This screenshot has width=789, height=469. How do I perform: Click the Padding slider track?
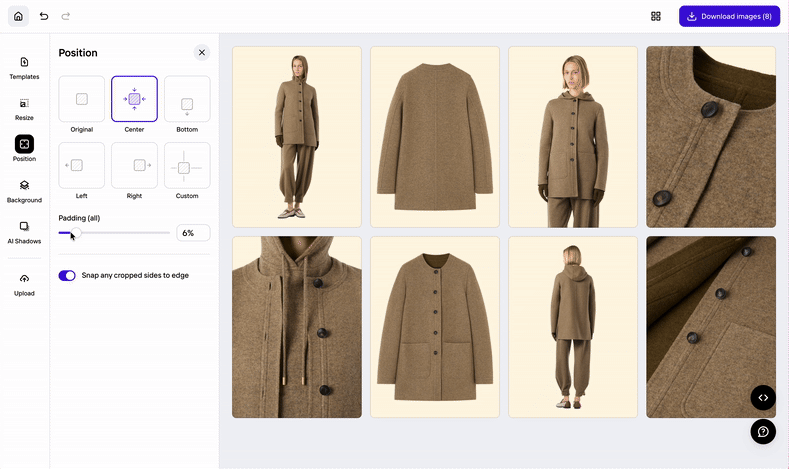(x=120, y=233)
